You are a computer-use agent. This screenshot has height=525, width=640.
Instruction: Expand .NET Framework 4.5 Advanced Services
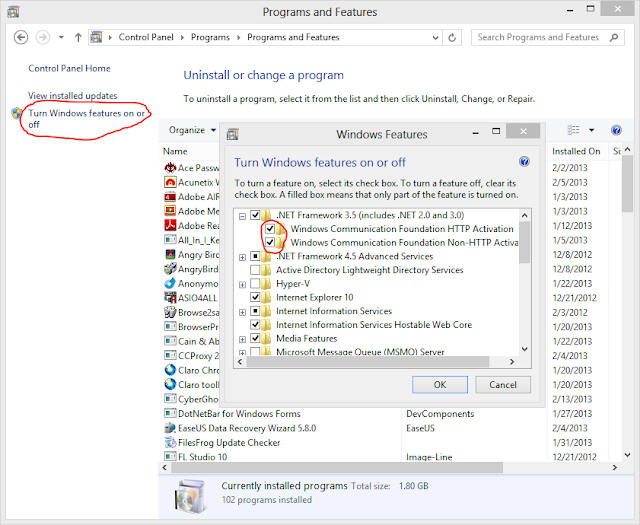[242, 257]
